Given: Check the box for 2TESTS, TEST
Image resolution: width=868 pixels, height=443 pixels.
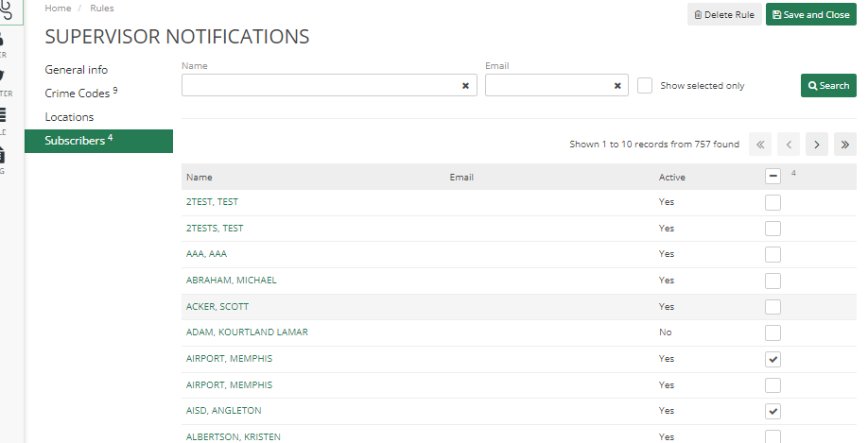Looking at the screenshot, I should point(773,229).
